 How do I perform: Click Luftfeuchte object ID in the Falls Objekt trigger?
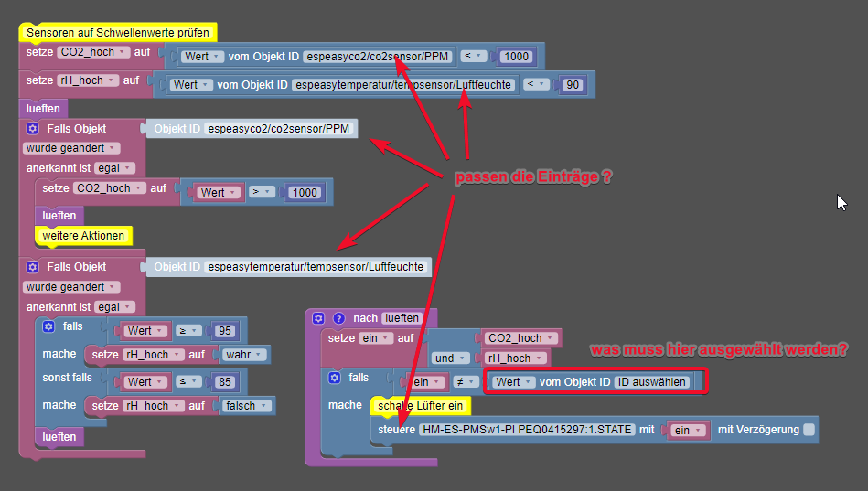pos(316,267)
